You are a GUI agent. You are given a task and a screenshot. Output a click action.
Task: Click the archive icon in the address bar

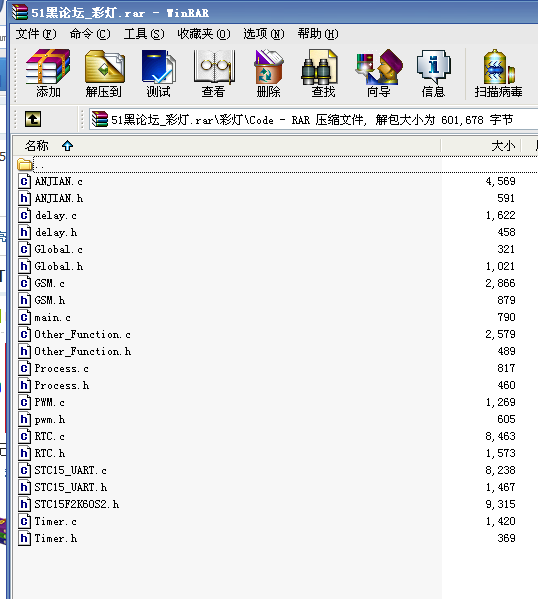pos(100,120)
